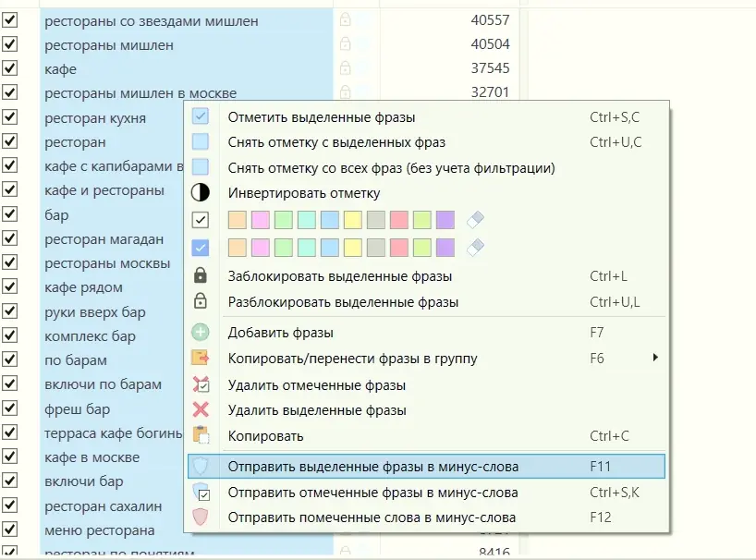The image size is (756, 560).
Task: Click the blue checkmark icon before second color row
Action: (x=200, y=248)
